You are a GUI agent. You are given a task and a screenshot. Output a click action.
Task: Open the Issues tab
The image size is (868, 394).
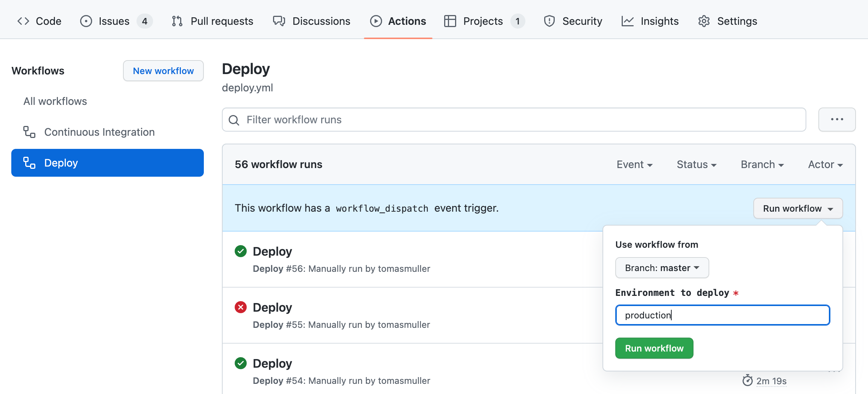116,21
